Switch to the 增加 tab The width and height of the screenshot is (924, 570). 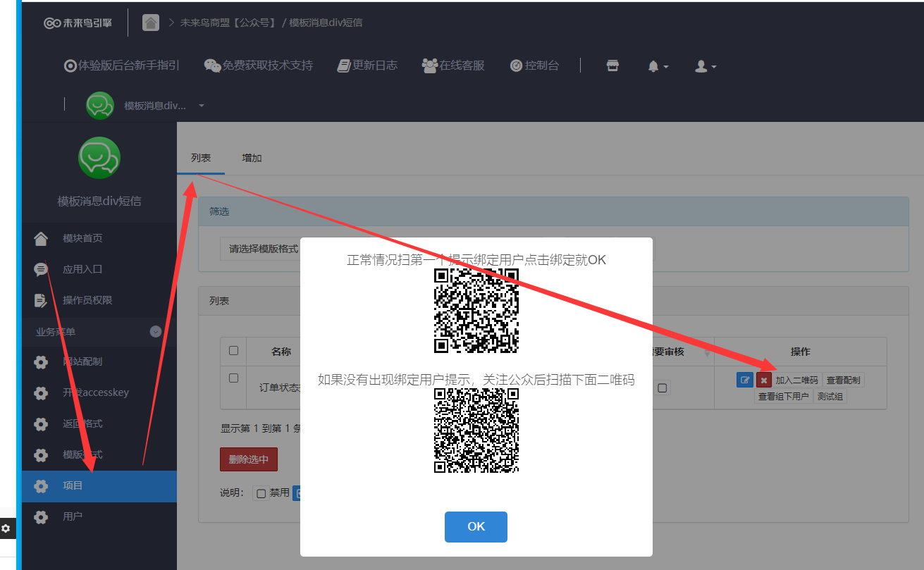tap(252, 158)
